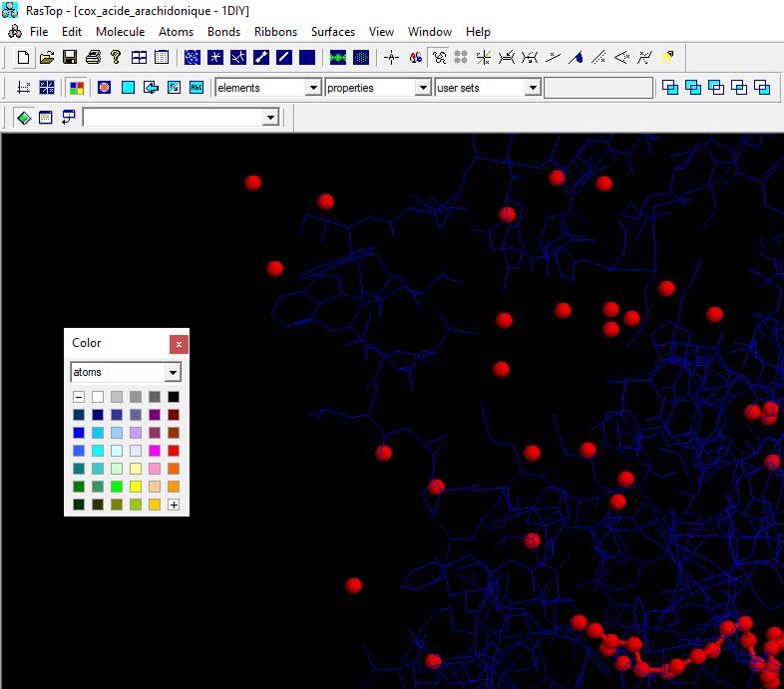This screenshot has height=689, width=784.
Task: Open the View menu
Action: (381, 32)
